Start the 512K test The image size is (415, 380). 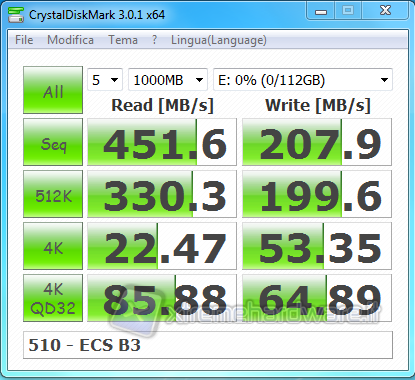point(53,194)
